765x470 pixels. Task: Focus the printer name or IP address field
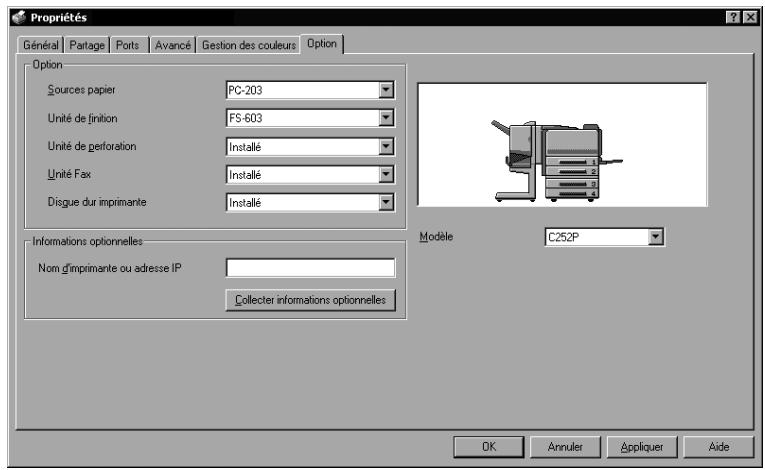[310, 267]
